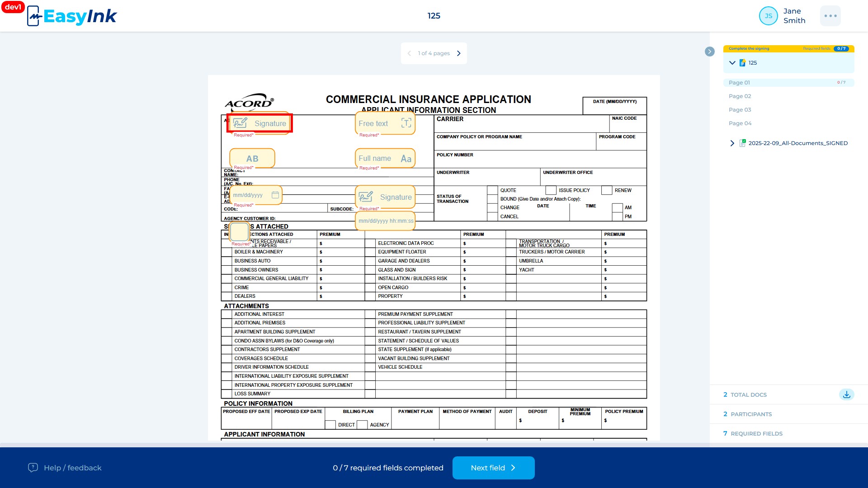868x488 pixels.
Task: Click the '1 of 4 pages' indicator
Action: (434, 53)
